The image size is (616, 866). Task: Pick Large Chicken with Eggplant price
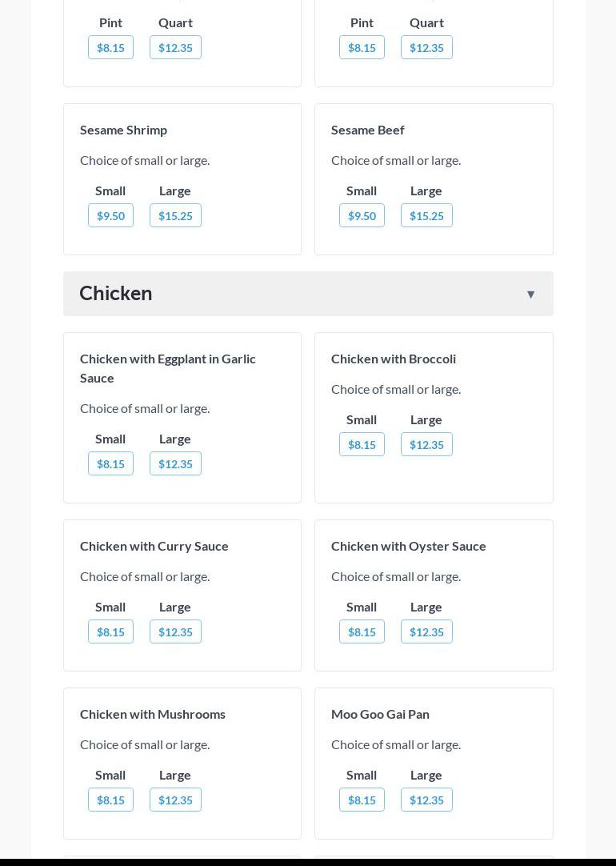pyautogui.click(x=175, y=464)
